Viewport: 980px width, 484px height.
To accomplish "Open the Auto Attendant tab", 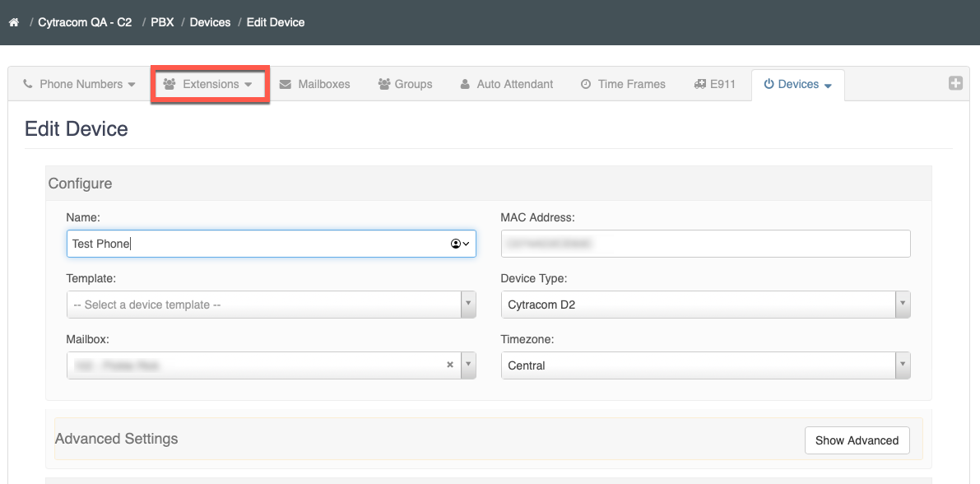I will tap(506, 84).
